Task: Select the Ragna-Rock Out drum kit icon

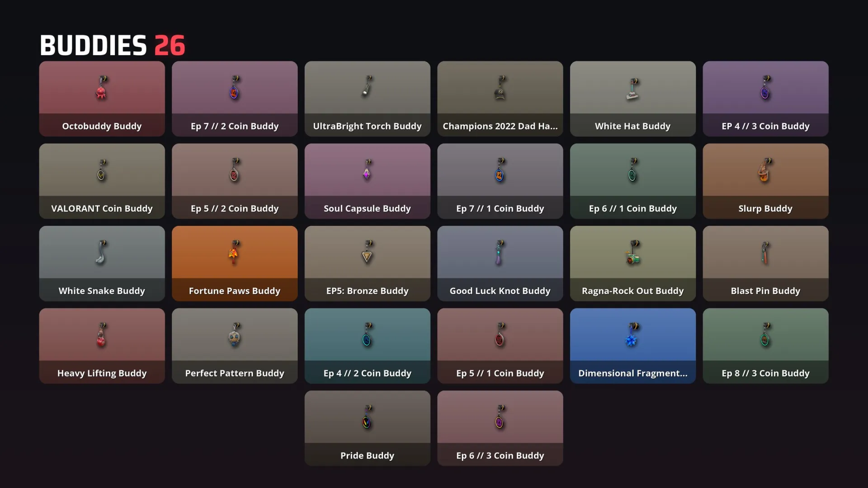Action: pyautogui.click(x=632, y=252)
